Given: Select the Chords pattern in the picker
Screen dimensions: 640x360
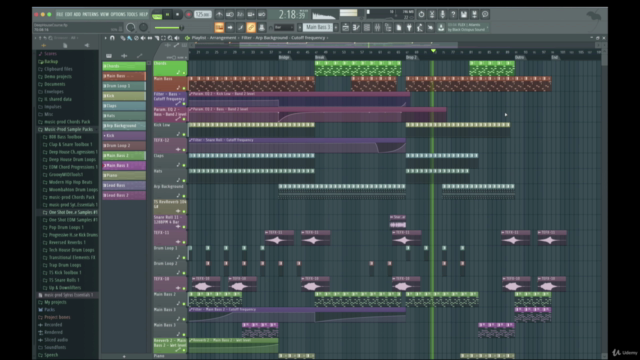Looking at the screenshot, I should [124, 66].
